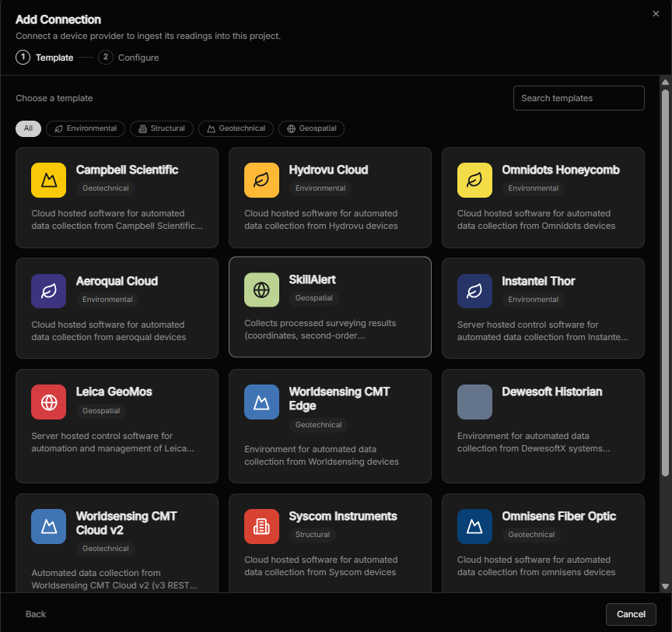Select the Worldsensing CMT Edge title
672x632 pixels.
tap(339, 399)
